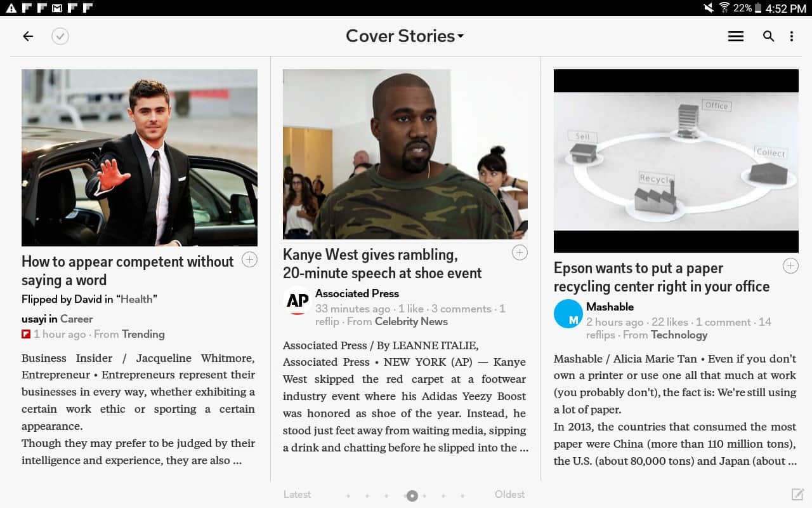The width and height of the screenshot is (812, 508).
Task: Add the Kanye West story via plus
Action: pyautogui.click(x=520, y=253)
